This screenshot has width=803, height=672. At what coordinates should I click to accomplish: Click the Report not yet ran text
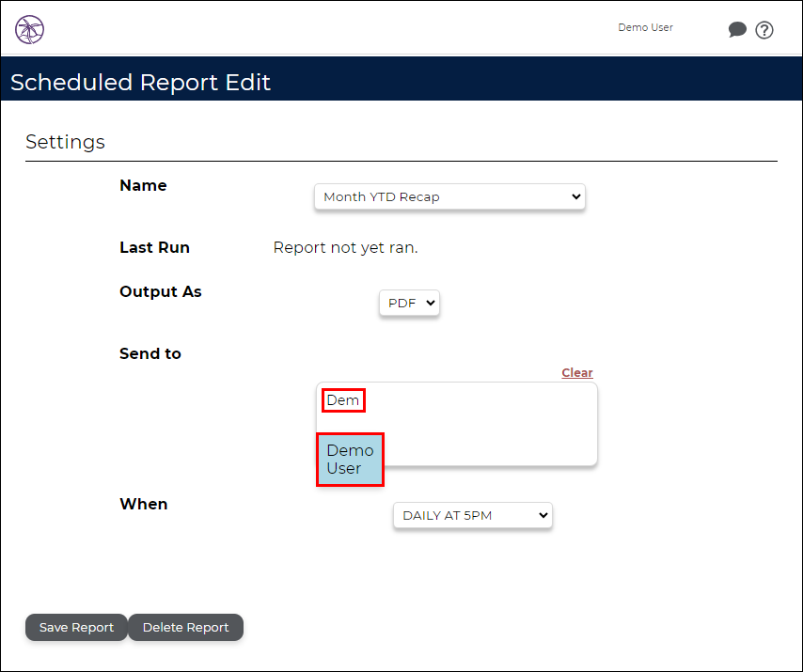tap(345, 248)
